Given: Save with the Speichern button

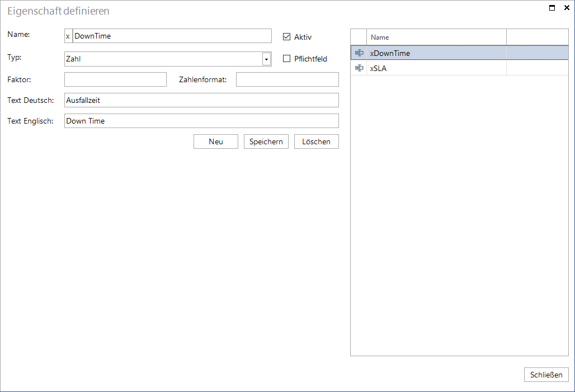Looking at the screenshot, I should [x=266, y=141].
